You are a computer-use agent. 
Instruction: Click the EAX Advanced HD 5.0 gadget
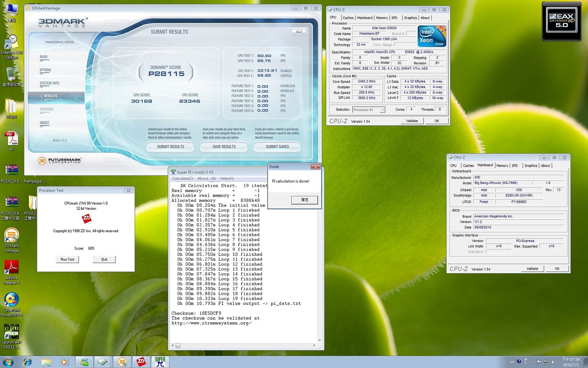pyautogui.click(x=561, y=21)
